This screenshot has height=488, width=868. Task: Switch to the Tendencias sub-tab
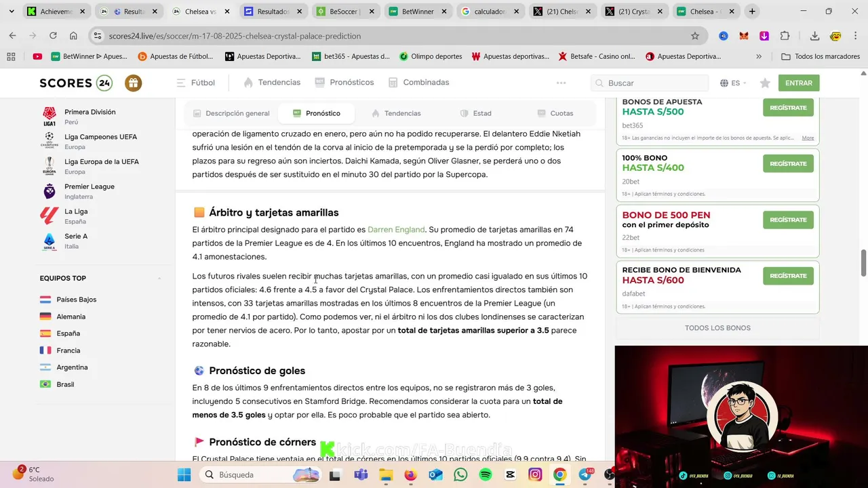[x=397, y=113]
